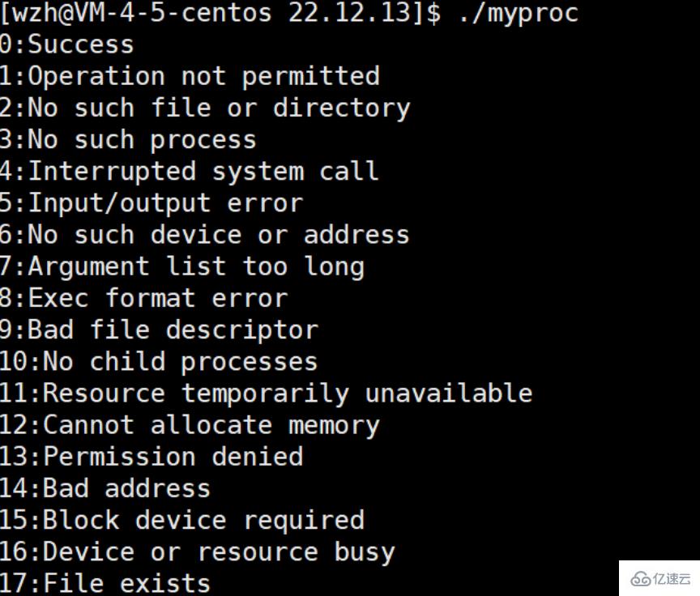Select the "Bad file descriptor" line
700x596 pixels.
[159, 330]
